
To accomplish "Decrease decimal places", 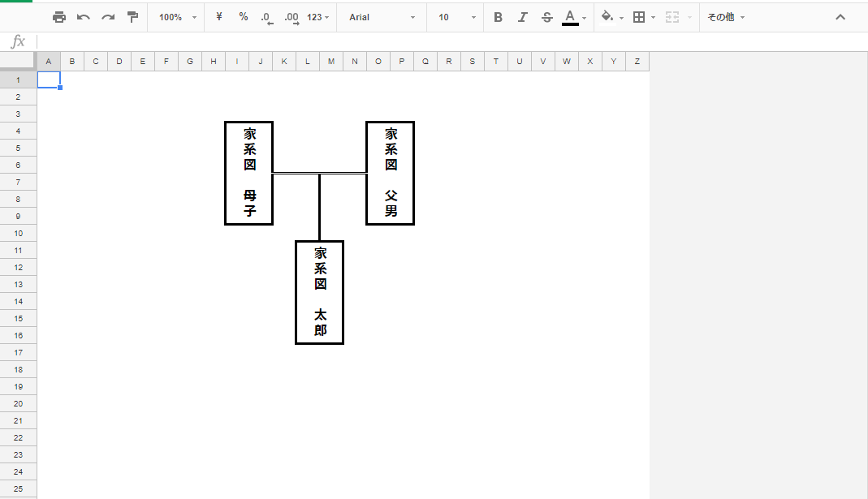I will (x=267, y=17).
